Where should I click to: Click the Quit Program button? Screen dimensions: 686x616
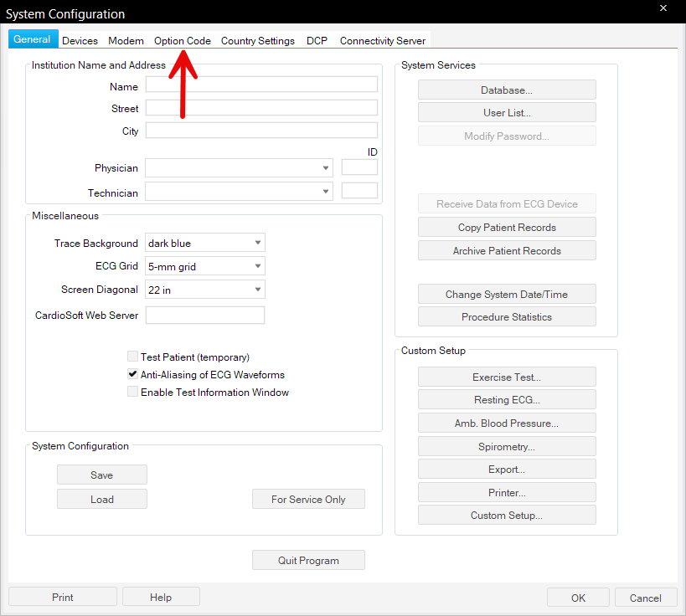pyautogui.click(x=308, y=561)
